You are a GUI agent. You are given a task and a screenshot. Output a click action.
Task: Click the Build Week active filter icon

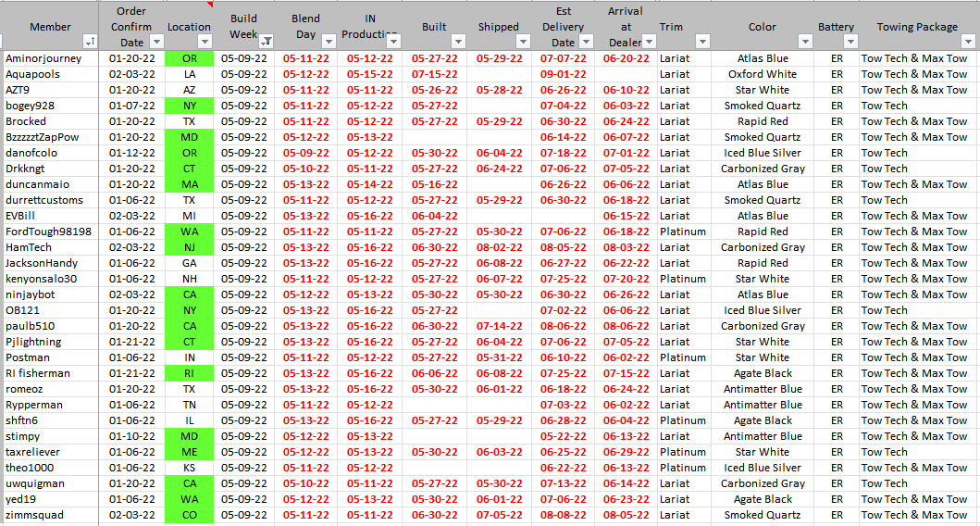click(x=267, y=42)
